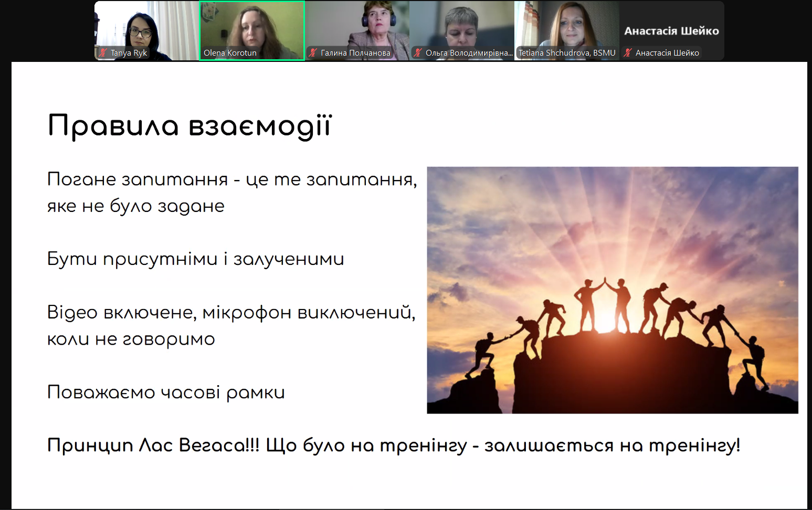This screenshot has height=510, width=812.
Task: Click the Tetiana Shchudrova, BSMU name label
Action: point(567,53)
